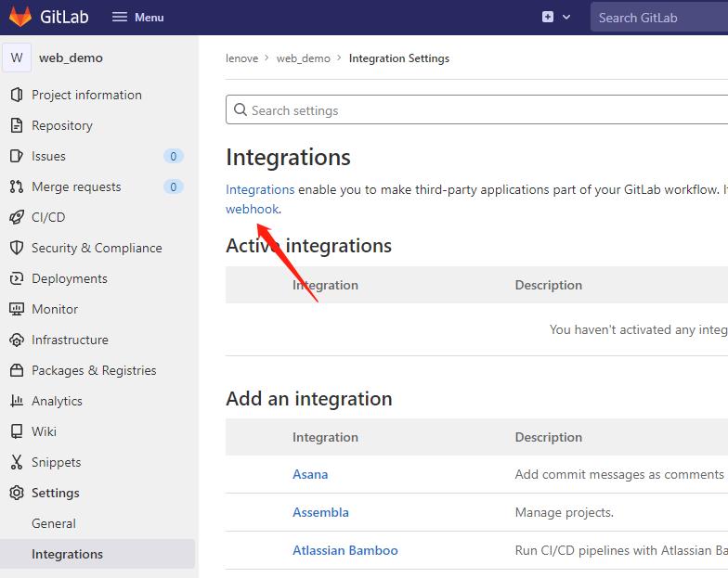Click 'Manage projects.' description text
Image resolution: width=728 pixels, height=578 pixels.
(x=565, y=512)
